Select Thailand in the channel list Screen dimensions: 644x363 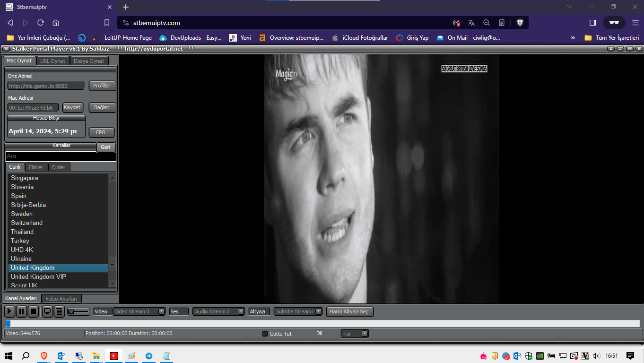[58, 232]
